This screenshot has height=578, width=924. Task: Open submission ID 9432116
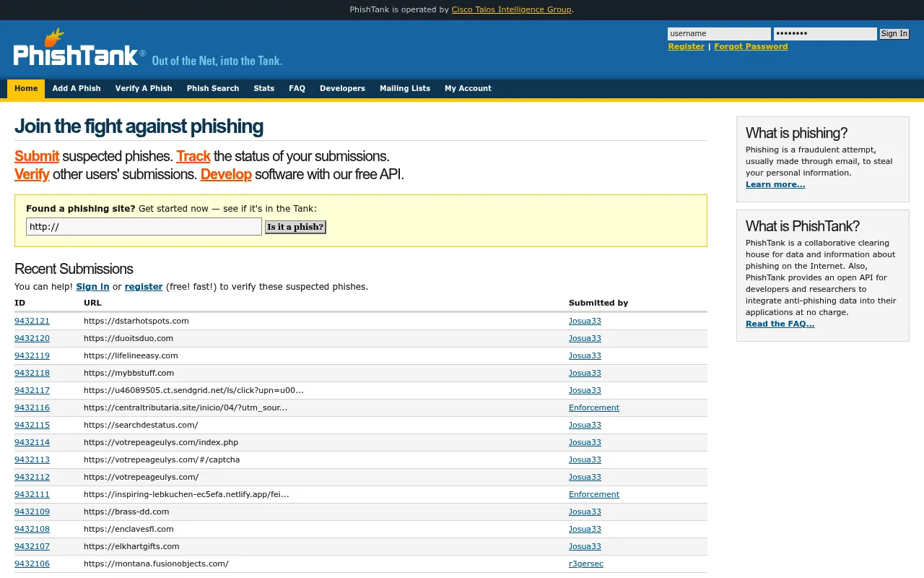32,407
